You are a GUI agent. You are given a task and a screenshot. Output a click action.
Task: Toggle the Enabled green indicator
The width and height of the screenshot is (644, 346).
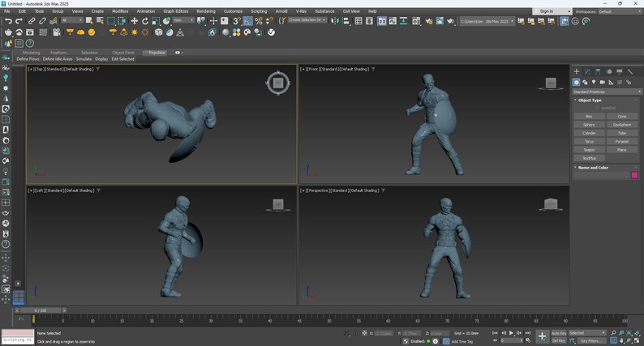coord(428,341)
